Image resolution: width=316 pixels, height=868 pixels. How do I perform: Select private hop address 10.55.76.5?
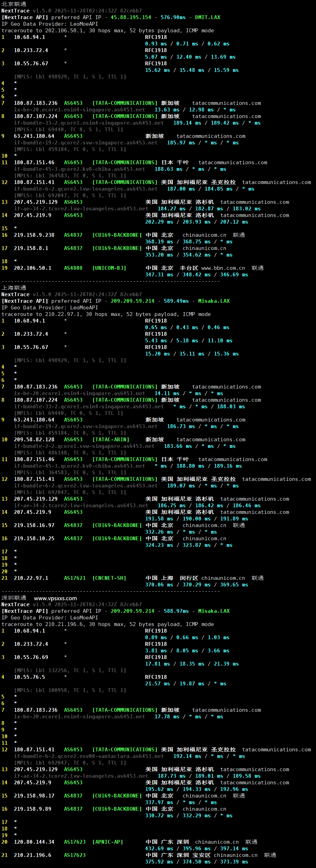[29, 677]
